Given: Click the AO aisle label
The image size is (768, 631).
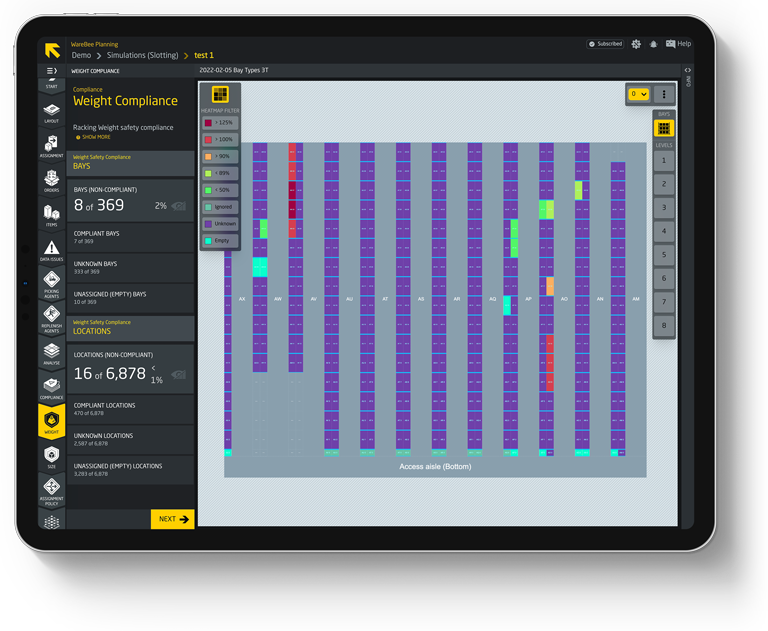Looking at the screenshot, I should (x=564, y=299).
